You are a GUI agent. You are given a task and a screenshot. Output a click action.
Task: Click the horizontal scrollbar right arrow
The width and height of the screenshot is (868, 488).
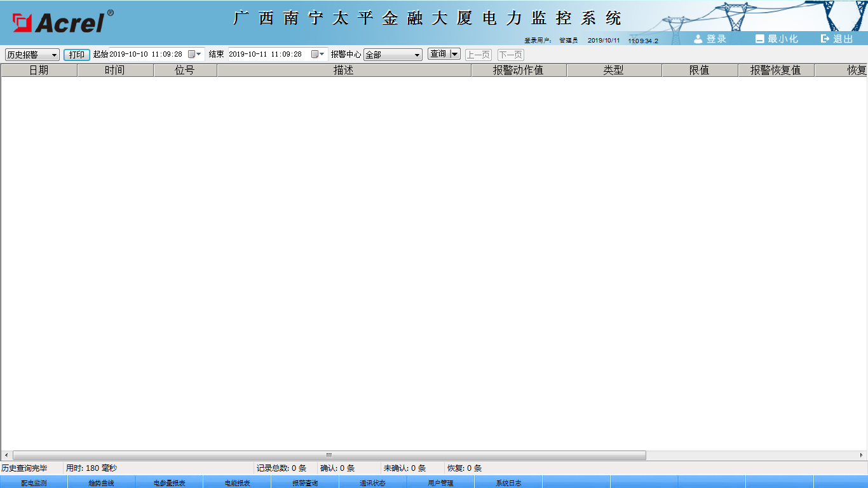pos(862,455)
